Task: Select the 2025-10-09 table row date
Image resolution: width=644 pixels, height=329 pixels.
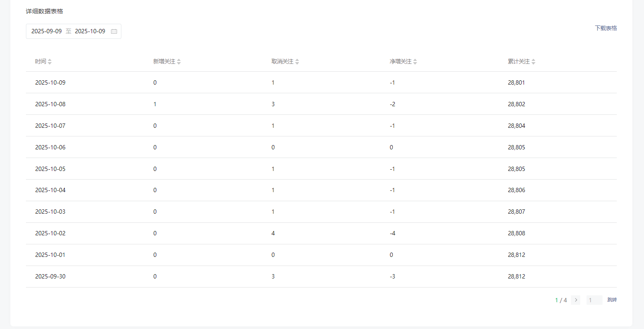Action: pyautogui.click(x=50, y=82)
